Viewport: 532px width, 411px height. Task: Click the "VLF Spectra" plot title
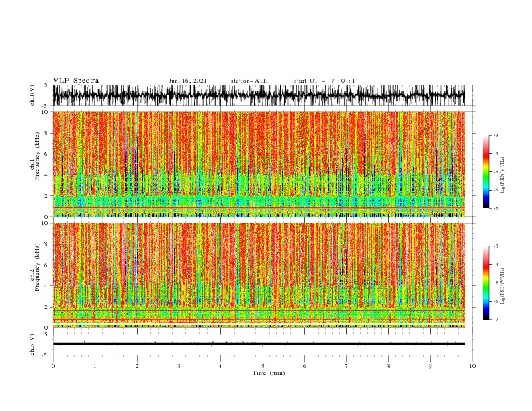click(x=76, y=81)
